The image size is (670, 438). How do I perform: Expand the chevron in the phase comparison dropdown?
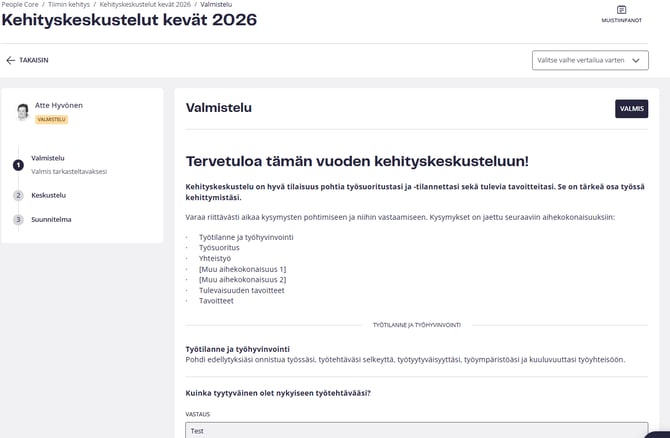tap(636, 60)
